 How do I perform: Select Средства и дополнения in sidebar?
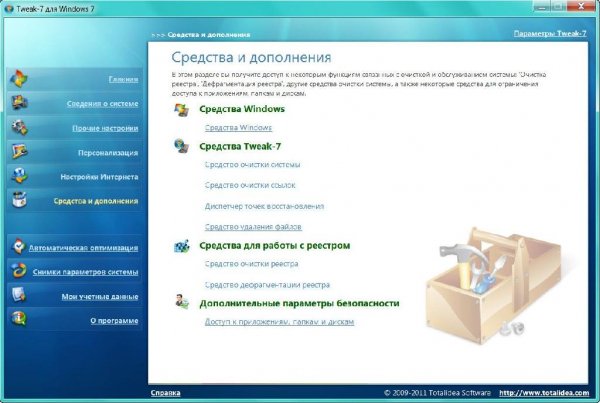(x=96, y=201)
